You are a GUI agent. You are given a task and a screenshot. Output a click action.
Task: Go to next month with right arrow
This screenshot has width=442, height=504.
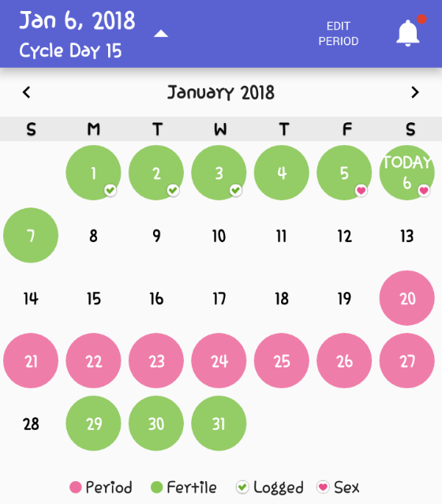(x=415, y=92)
